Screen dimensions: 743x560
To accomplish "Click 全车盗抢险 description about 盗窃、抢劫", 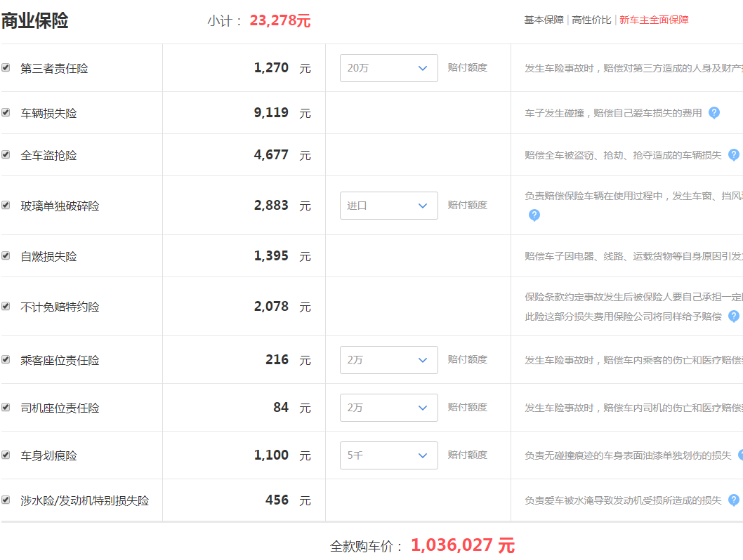I will click(x=623, y=155).
